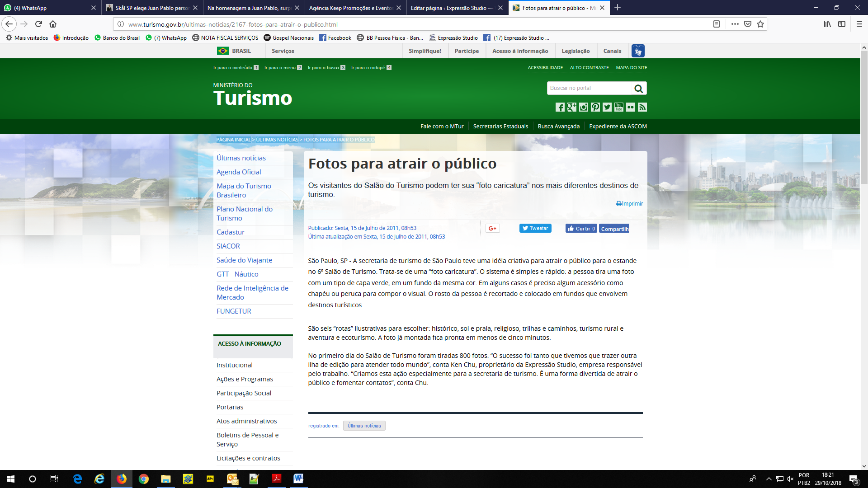This screenshot has width=868, height=488.
Task: Open a new browser tab
Action: (x=618, y=8)
